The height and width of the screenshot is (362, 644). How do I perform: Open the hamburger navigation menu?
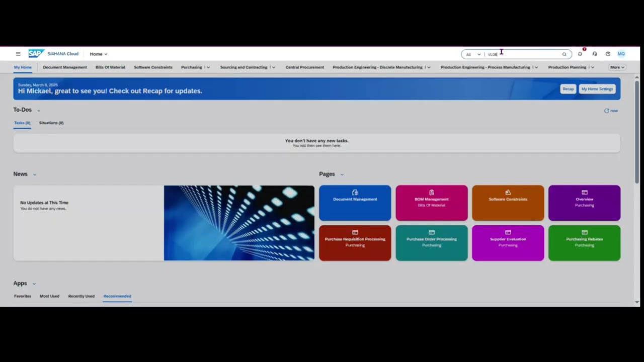point(18,54)
